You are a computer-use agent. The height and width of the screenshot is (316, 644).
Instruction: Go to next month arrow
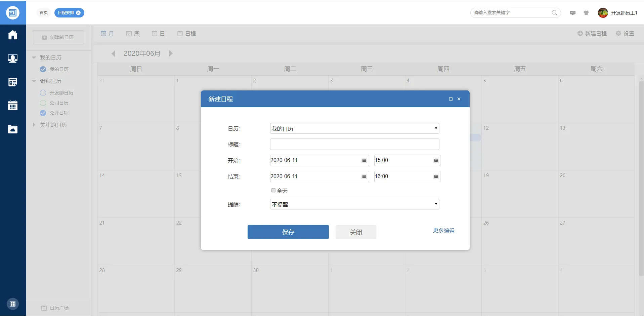click(171, 53)
